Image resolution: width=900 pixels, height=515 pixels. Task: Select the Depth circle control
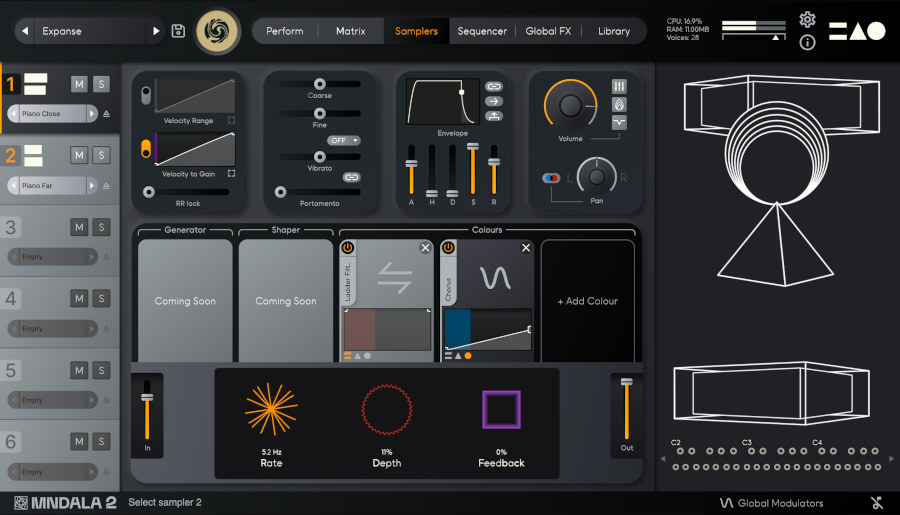387,409
